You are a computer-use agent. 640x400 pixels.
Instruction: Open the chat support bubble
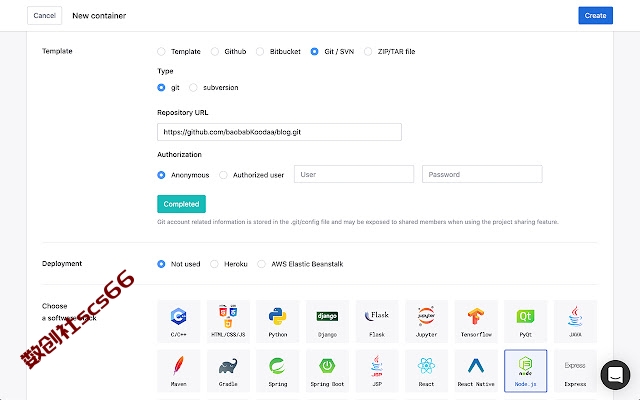click(x=615, y=375)
